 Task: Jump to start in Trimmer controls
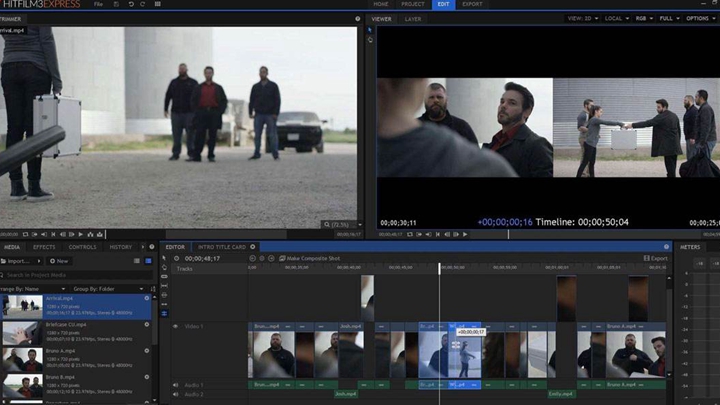[53, 234]
